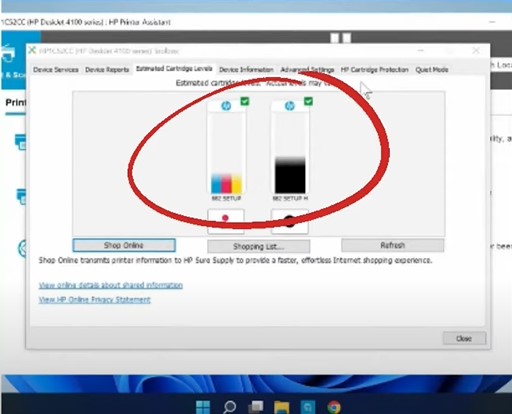Open the Shopping List button
This screenshot has height=414, width=512.
[258, 247]
